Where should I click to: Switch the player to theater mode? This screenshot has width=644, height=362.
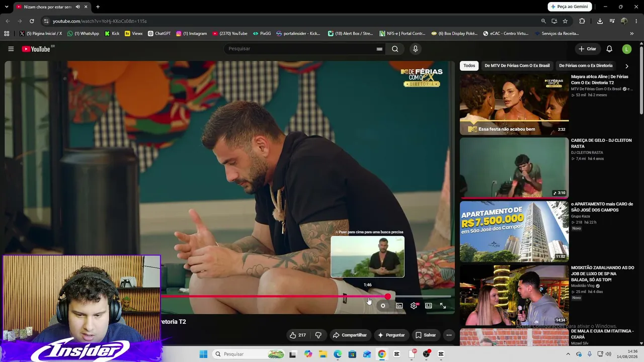[429, 306]
